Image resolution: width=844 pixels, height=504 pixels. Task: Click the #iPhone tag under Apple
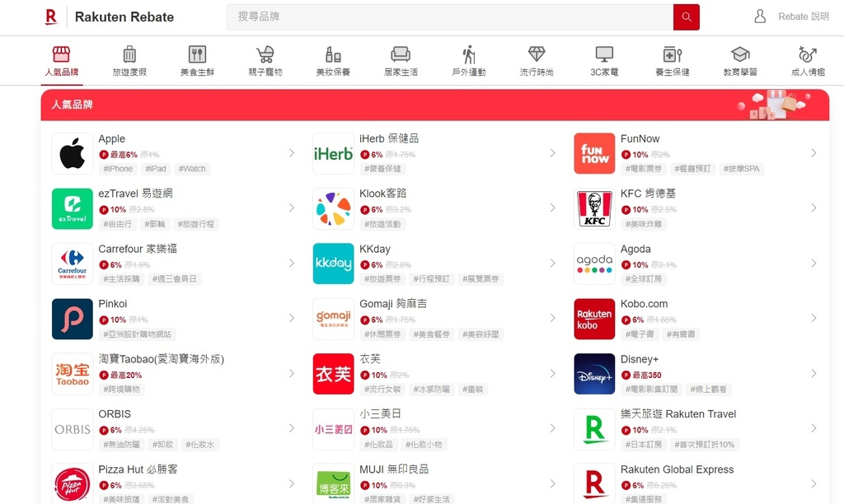coord(118,168)
